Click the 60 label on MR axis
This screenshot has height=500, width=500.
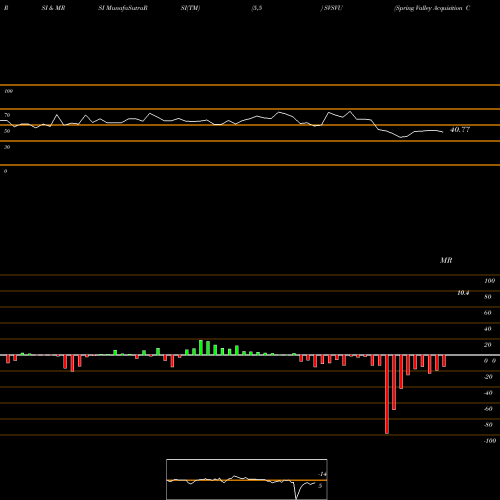[487, 313]
